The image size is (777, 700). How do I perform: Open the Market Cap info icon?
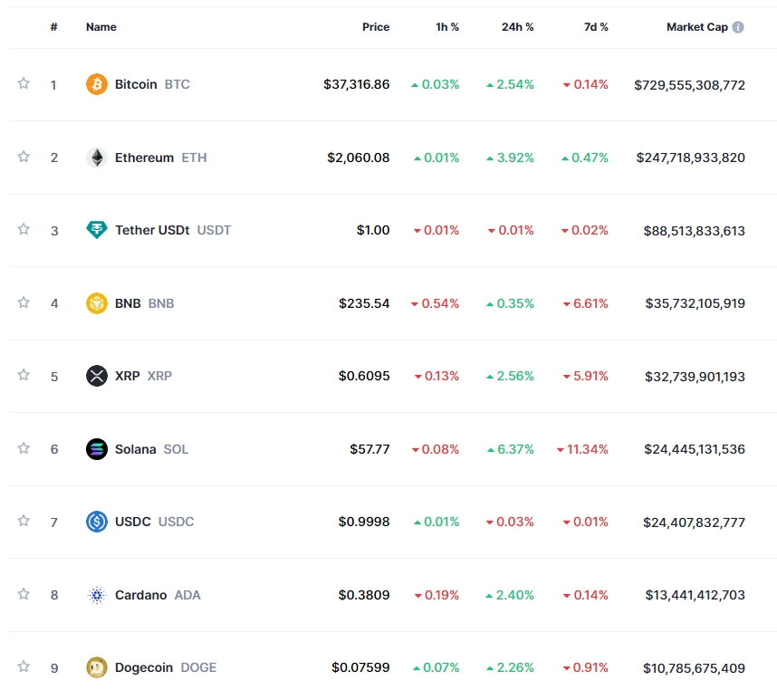pyautogui.click(x=738, y=27)
